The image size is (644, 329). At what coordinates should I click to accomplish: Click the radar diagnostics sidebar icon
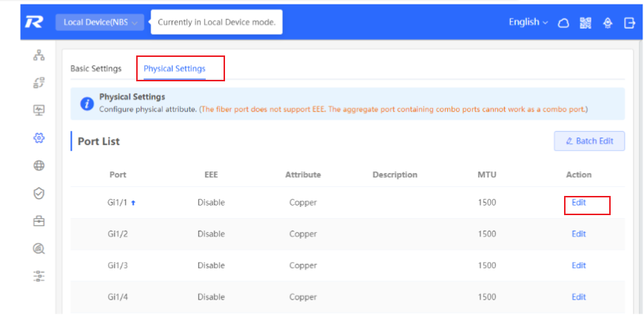tap(38, 248)
